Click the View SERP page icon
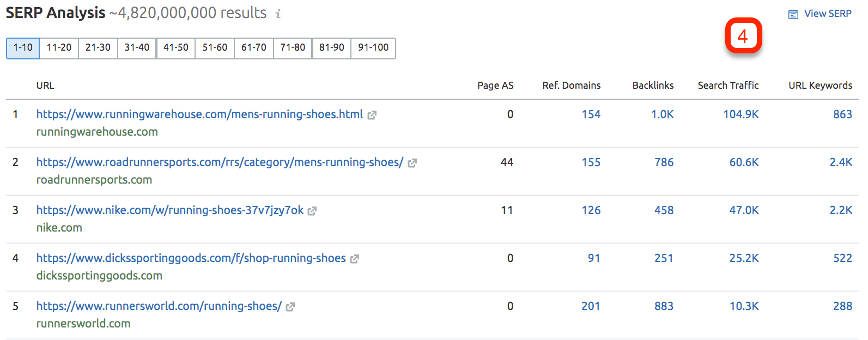Image resolution: width=868 pixels, height=340 pixels. 793,14
